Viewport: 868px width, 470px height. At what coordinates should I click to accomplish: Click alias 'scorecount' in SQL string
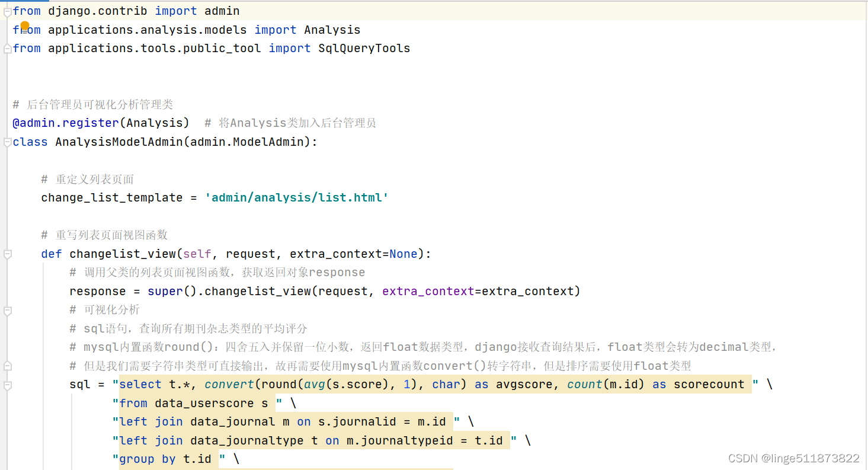click(x=709, y=384)
